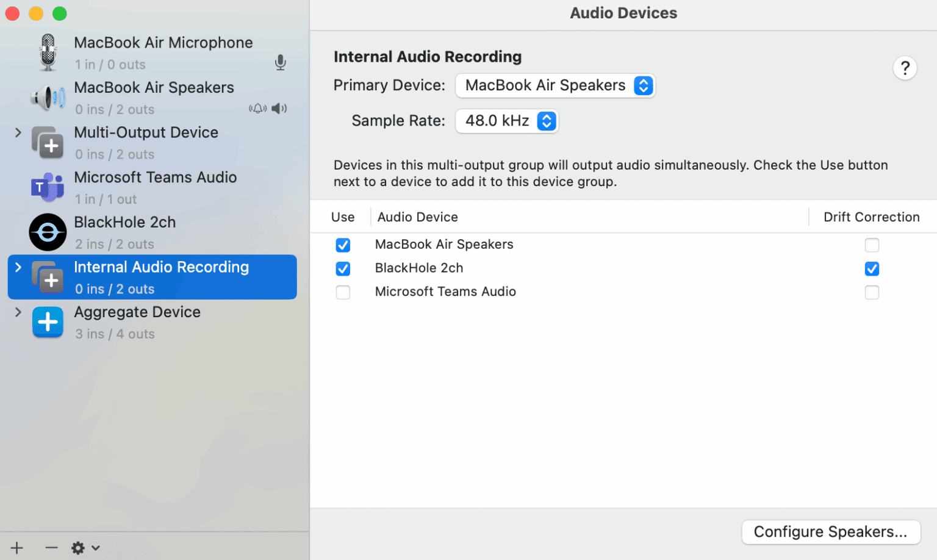Click the default input microphone indicator icon
Screen dimensions: 937x560
(280, 62)
